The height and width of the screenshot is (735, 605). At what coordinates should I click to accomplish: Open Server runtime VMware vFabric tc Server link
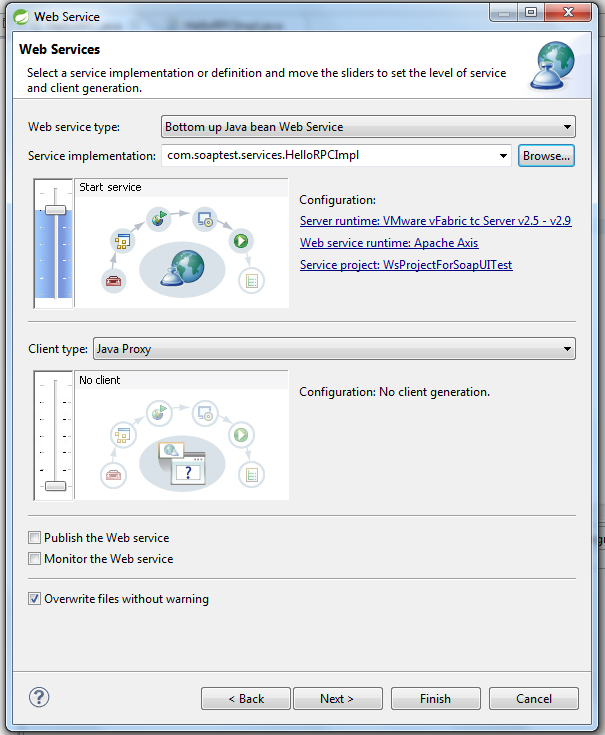[435, 221]
